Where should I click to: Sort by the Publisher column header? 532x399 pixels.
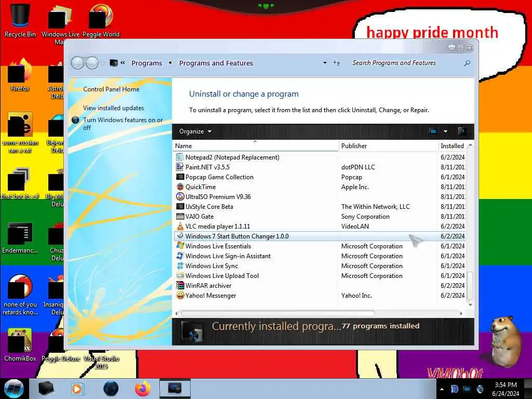tap(389, 146)
